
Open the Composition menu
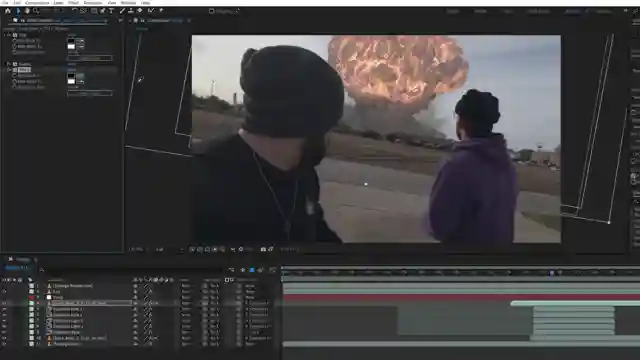coord(37,2)
